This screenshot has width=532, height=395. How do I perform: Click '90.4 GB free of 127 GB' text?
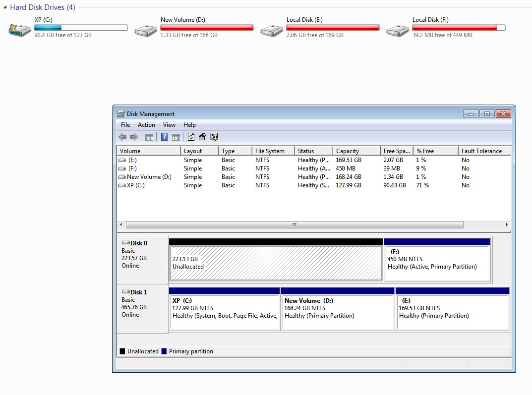[x=63, y=35]
